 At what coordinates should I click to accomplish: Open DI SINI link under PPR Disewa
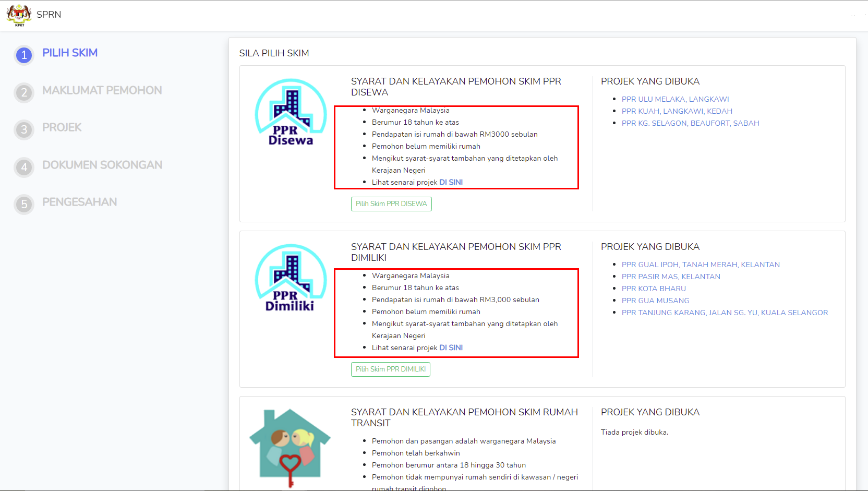pyautogui.click(x=451, y=182)
